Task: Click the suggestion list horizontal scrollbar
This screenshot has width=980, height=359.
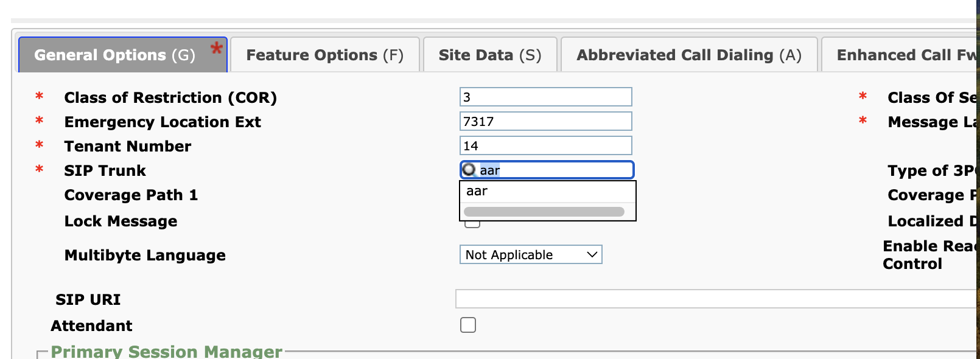Action: tap(544, 212)
